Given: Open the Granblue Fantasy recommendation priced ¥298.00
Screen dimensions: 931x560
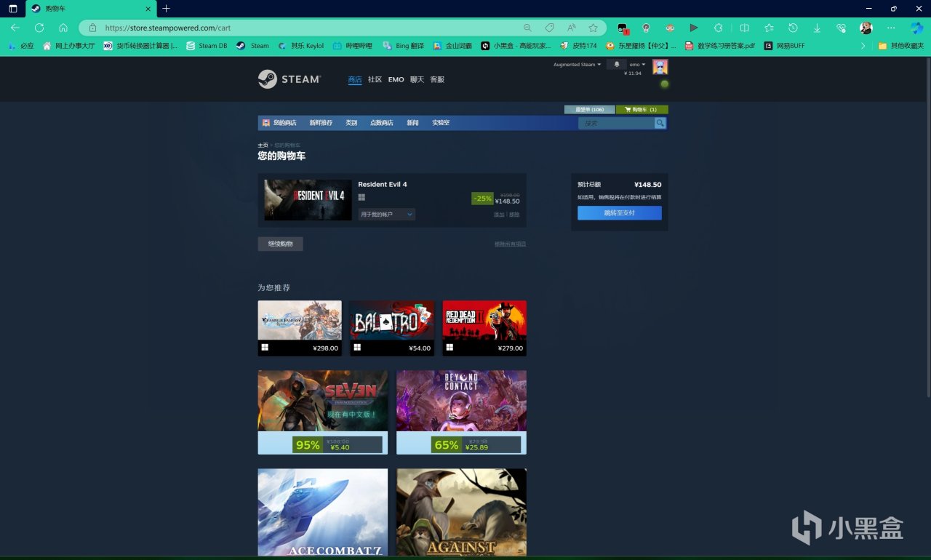Looking at the screenshot, I should coord(300,328).
